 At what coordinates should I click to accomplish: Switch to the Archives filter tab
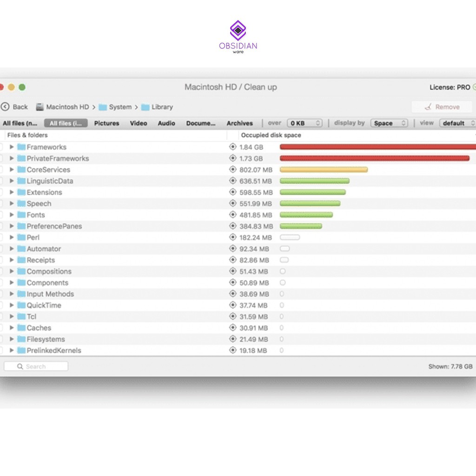tap(239, 123)
